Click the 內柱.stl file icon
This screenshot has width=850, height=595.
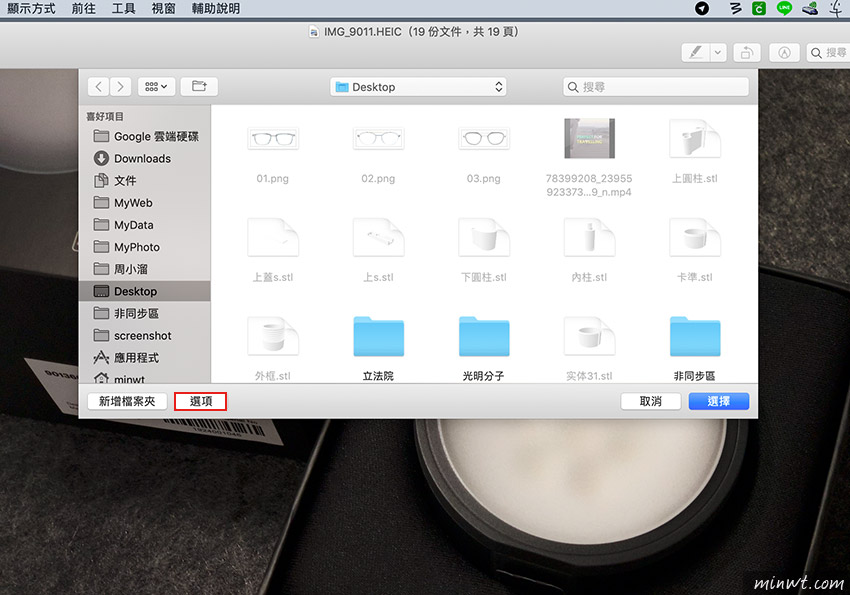coord(589,237)
